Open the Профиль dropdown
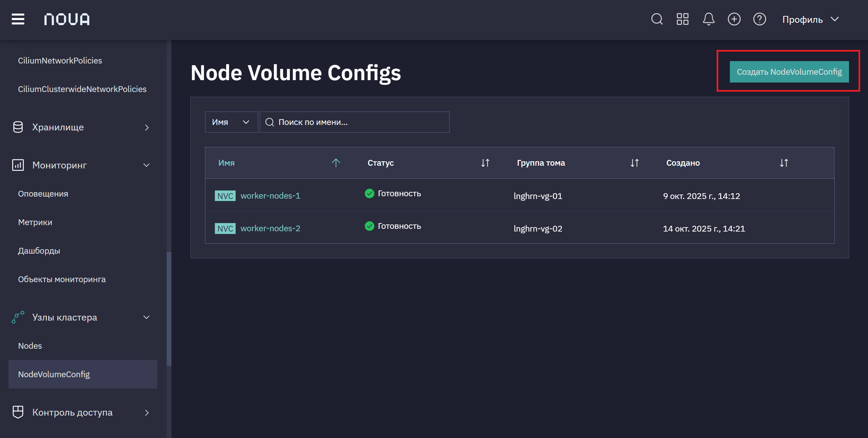Viewport: 868px width, 438px height. coord(810,19)
